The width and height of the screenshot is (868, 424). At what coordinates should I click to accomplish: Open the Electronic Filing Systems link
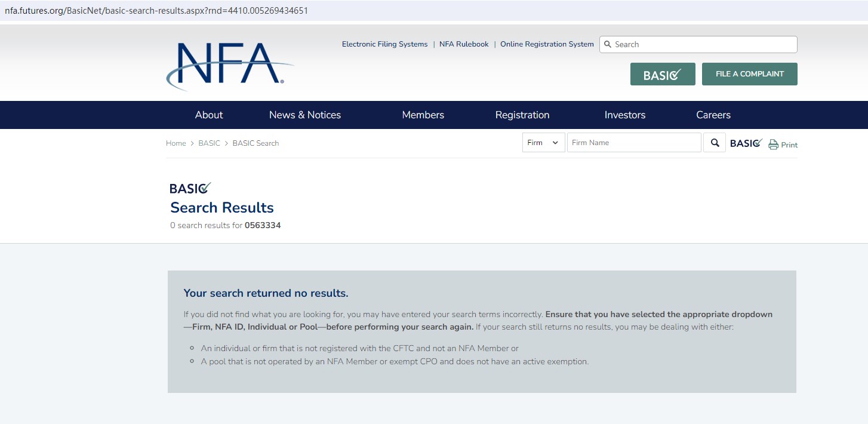pos(384,44)
